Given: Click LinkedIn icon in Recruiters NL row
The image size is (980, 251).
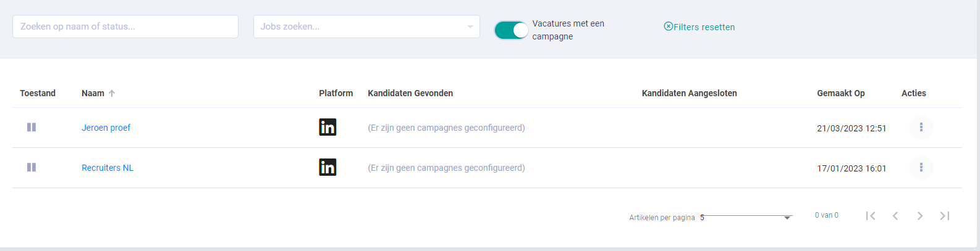Looking at the screenshot, I should point(327,167).
